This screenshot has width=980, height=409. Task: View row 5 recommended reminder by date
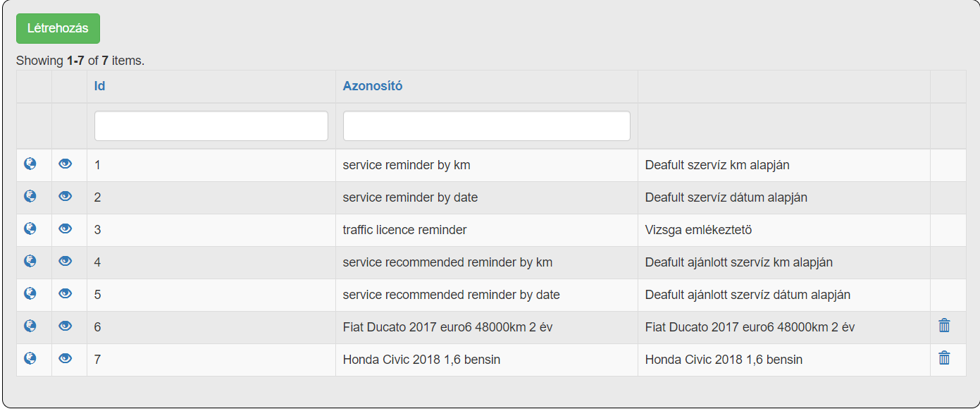(x=66, y=293)
